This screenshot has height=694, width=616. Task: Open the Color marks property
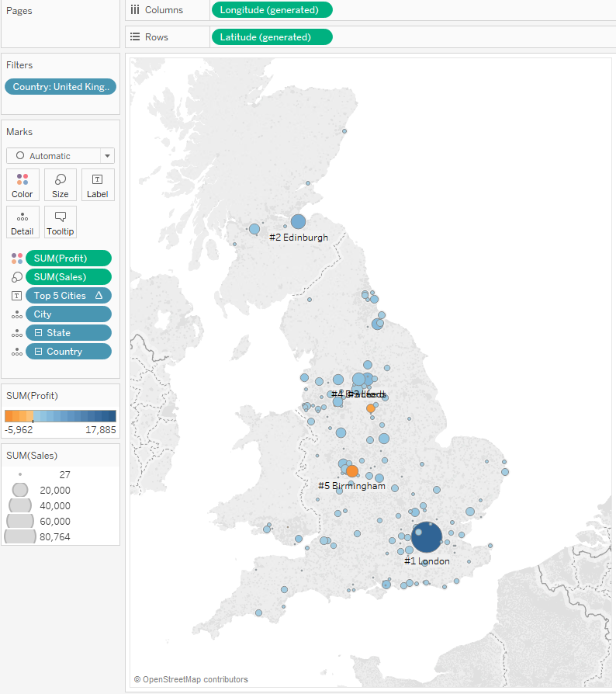[x=22, y=185]
